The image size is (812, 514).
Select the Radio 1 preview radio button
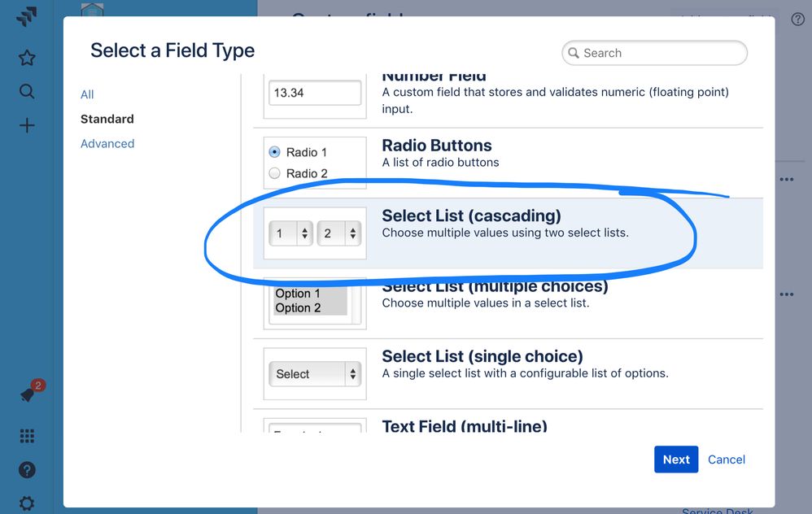[x=274, y=152]
